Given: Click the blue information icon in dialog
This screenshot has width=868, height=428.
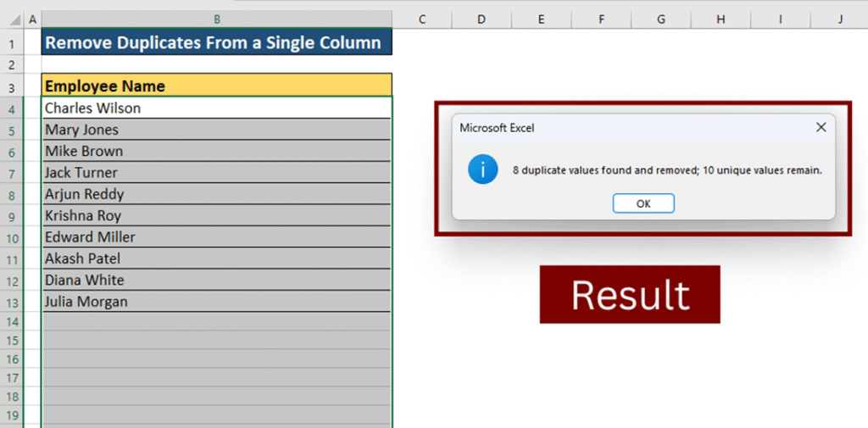Looking at the screenshot, I should click(482, 170).
